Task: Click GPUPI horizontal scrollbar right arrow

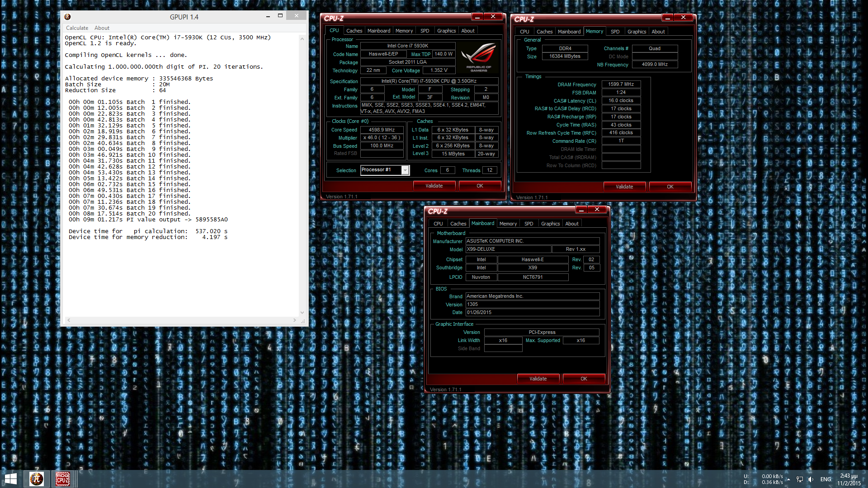Action: pyautogui.click(x=295, y=320)
